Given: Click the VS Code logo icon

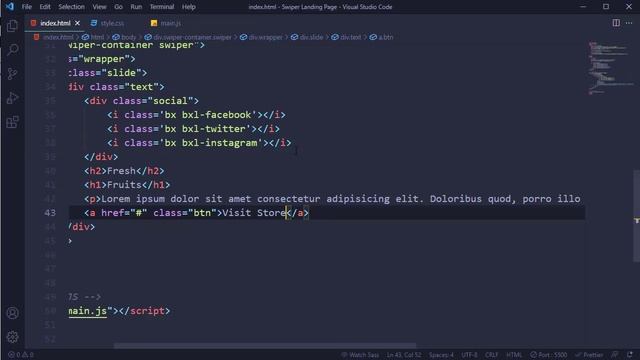Looking at the screenshot, I should (9, 7).
